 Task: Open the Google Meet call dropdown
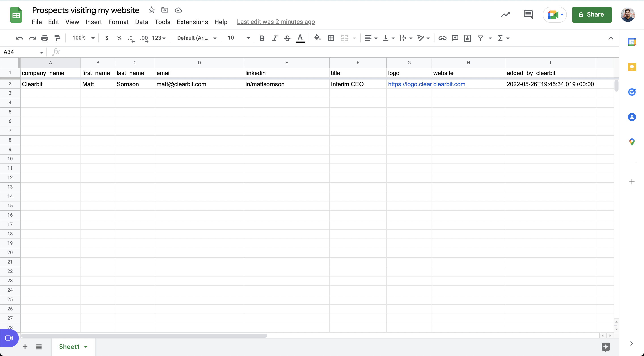click(555, 15)
